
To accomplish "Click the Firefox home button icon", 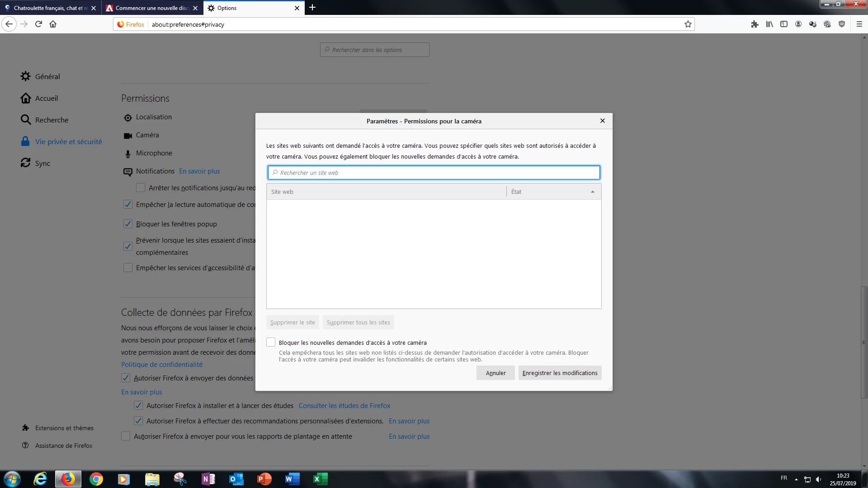I will click(x=53, y=24).
